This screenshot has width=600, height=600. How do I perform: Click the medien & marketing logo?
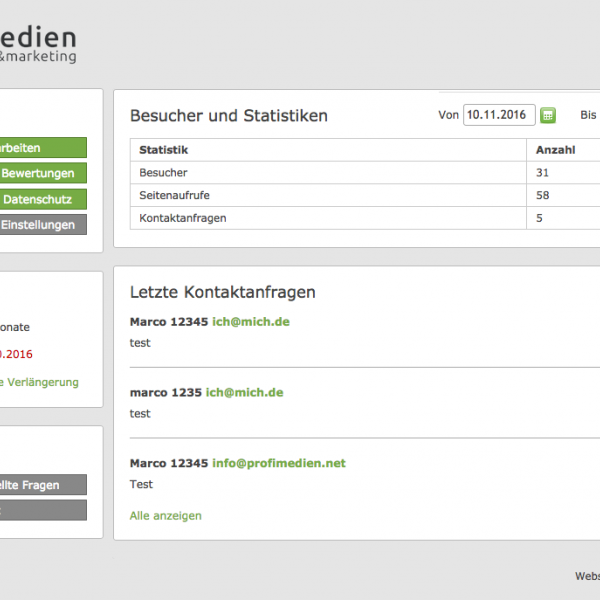tap(38, 45)
